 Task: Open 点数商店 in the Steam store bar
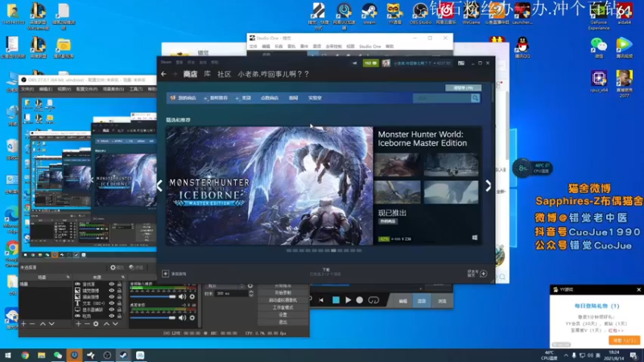click(270, 98)
